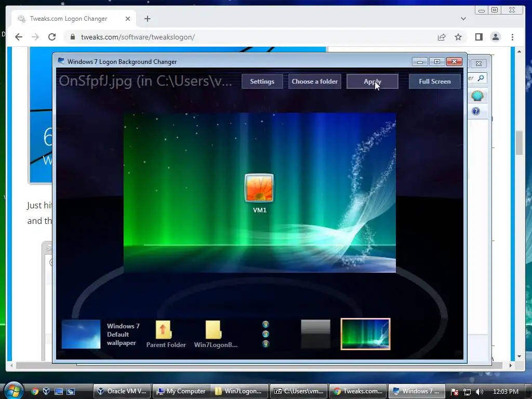Bookmark this page with the star icon

click(x=458, y=37)
